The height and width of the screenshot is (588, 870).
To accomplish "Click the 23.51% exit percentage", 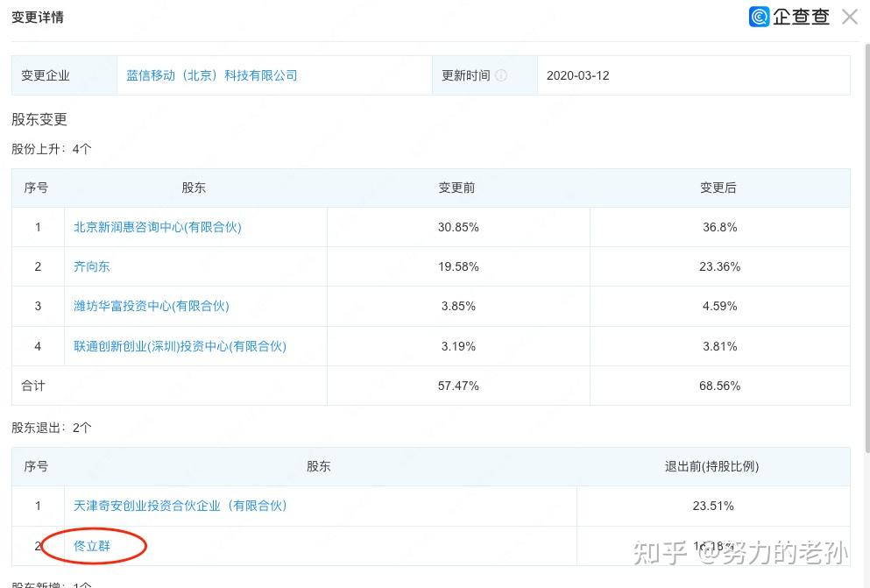I will click(x=713, y=506).
